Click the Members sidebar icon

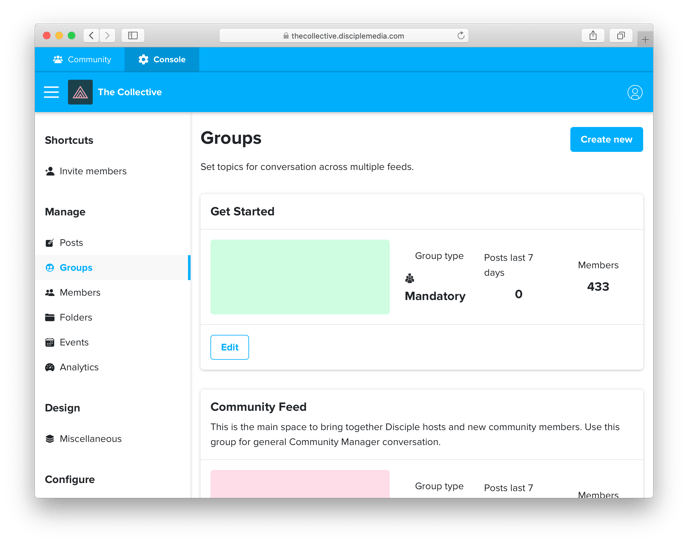50,293
